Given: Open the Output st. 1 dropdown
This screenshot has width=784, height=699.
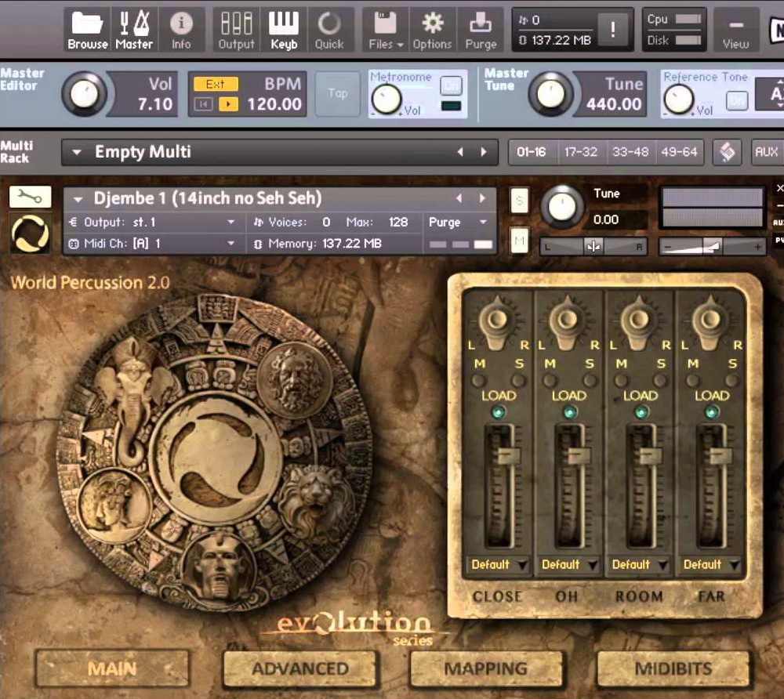Looking at the screenshot, I should 153,222.
